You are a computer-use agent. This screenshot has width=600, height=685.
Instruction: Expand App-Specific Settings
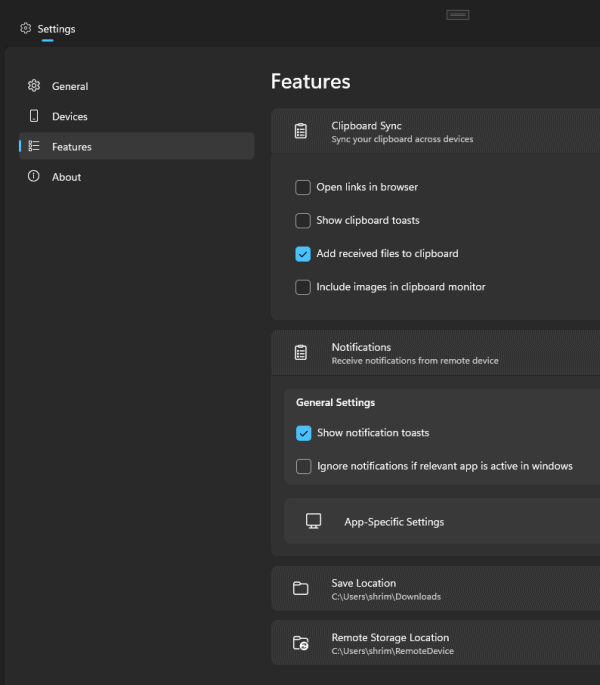click(442, 521)
